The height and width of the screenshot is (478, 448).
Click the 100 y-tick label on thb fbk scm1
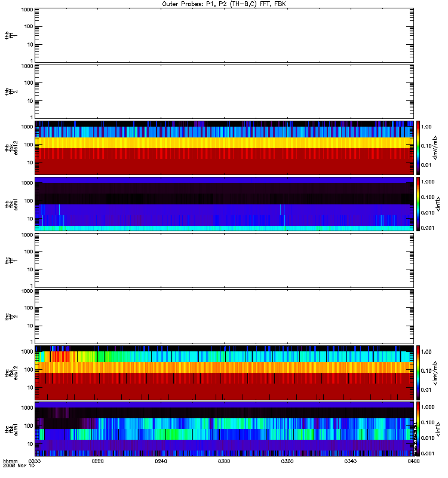(29, 201)
